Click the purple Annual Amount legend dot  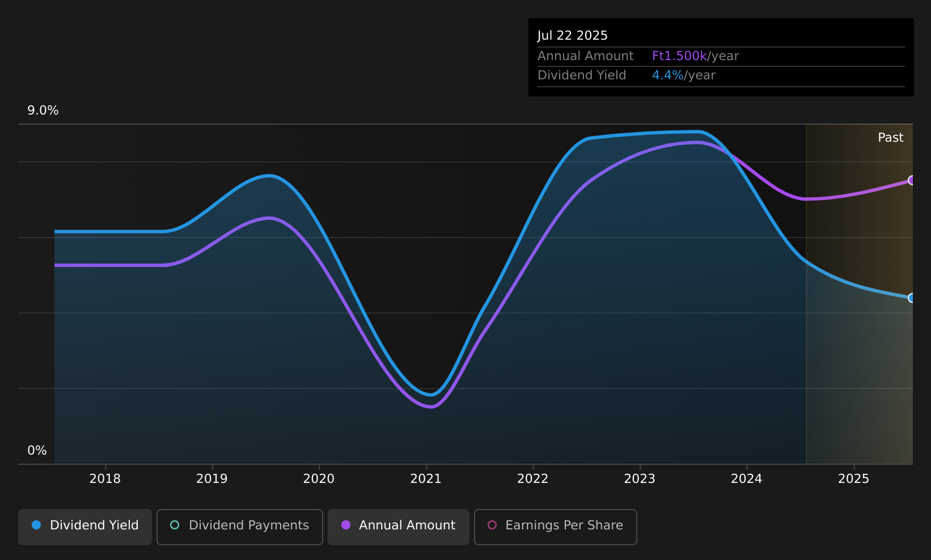pos(346,525)
